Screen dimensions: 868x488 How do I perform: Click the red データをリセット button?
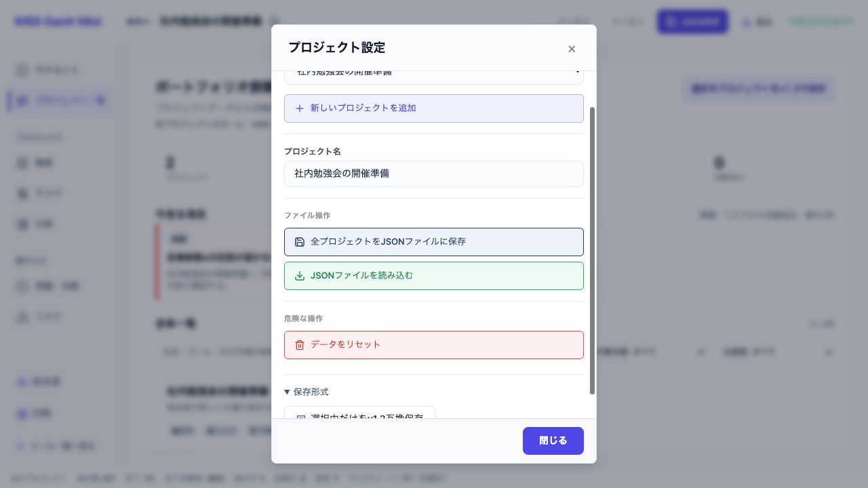[x=434, y=345]
